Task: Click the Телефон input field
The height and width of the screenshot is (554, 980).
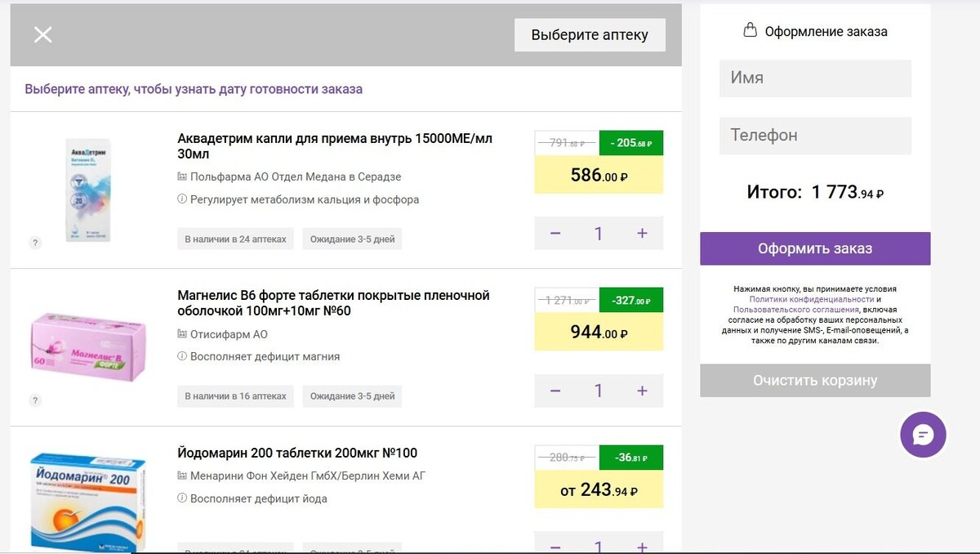Action: tap(814, 135)
